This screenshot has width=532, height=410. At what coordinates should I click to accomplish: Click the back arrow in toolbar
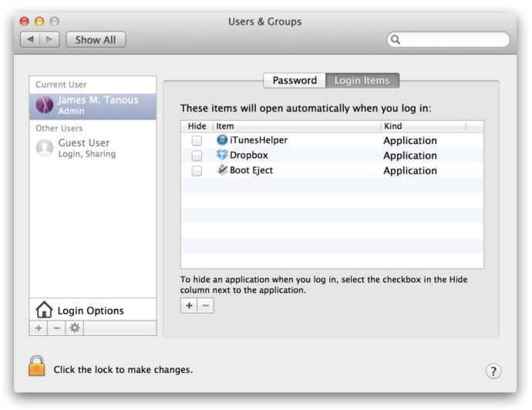pyautogui.click(x=31, y=39)
